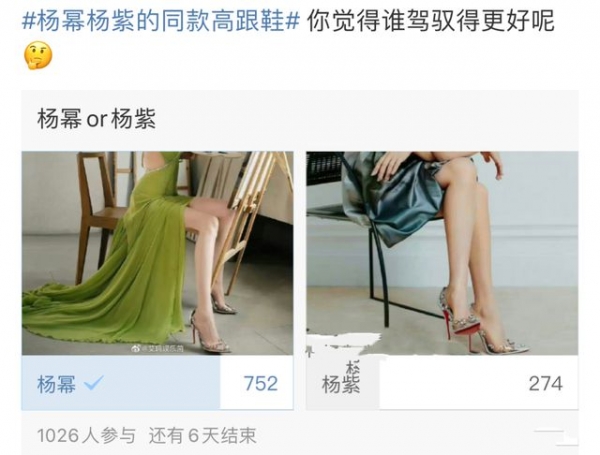Click the post text 你觉得谁驾驭得更好呢
600x455 pixels.
431,21
